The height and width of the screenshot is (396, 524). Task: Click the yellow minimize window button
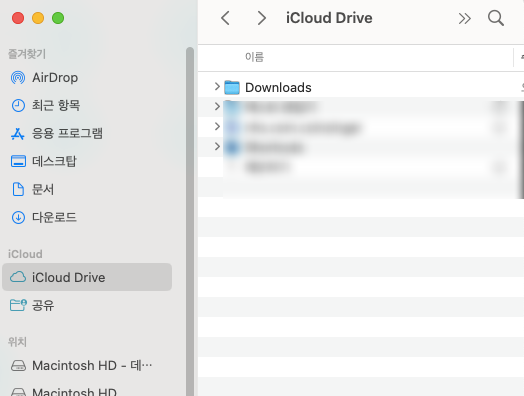(38, 18)
